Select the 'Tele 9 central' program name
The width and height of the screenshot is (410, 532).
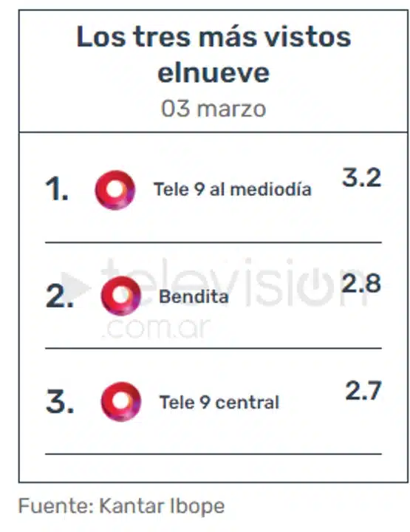pos(219,403)
